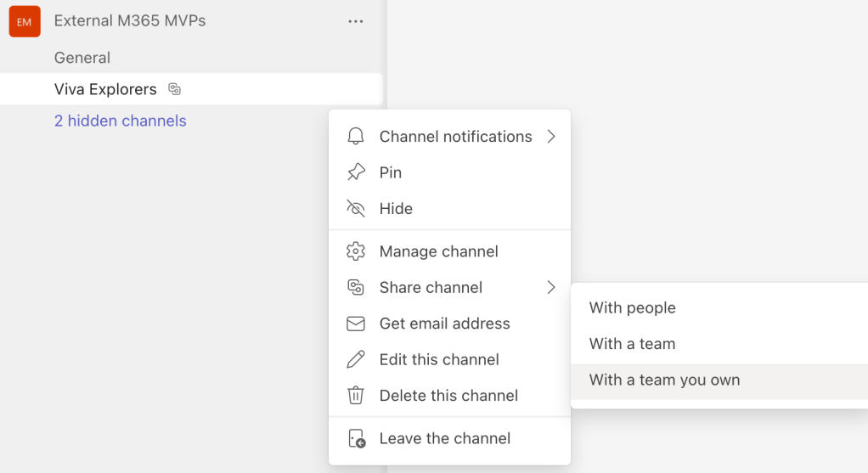Screen dimensions: 868x473
Task: Click the trash can Delete icon
Action: [356, 396]
